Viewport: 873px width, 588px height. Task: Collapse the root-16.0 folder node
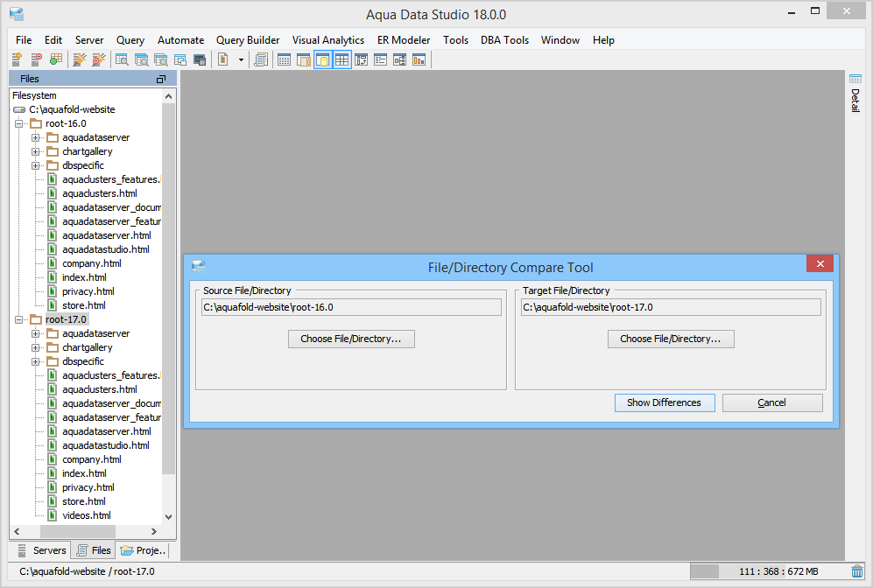point(19,123)
